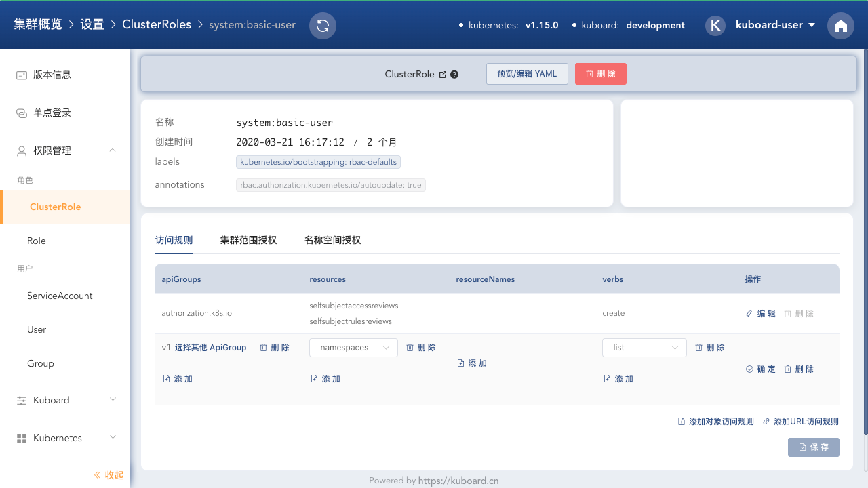Image resolution: width=868 pixels, height=488 pixels.
Task: Open https://kuboard.cn footer link
Action: [x=458, y=481]
